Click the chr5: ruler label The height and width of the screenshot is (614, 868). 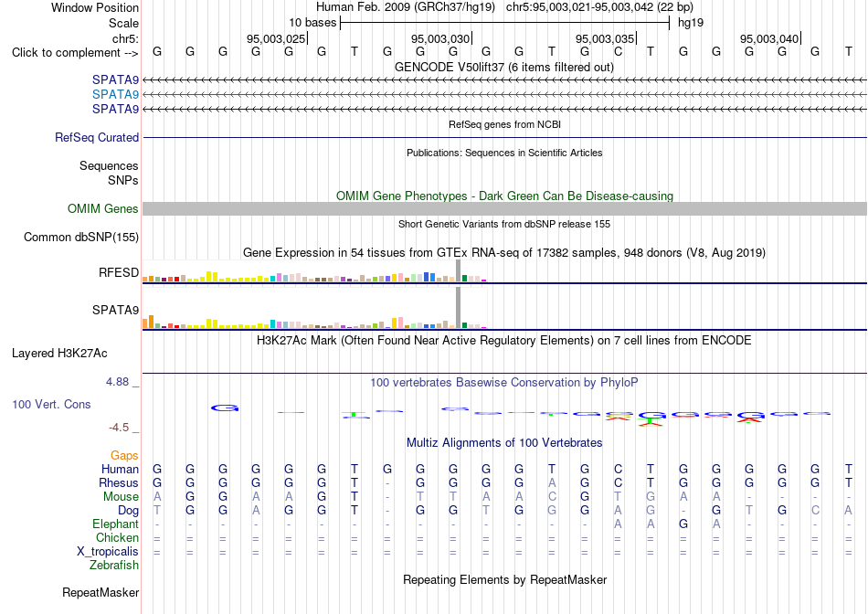(125, 38)
